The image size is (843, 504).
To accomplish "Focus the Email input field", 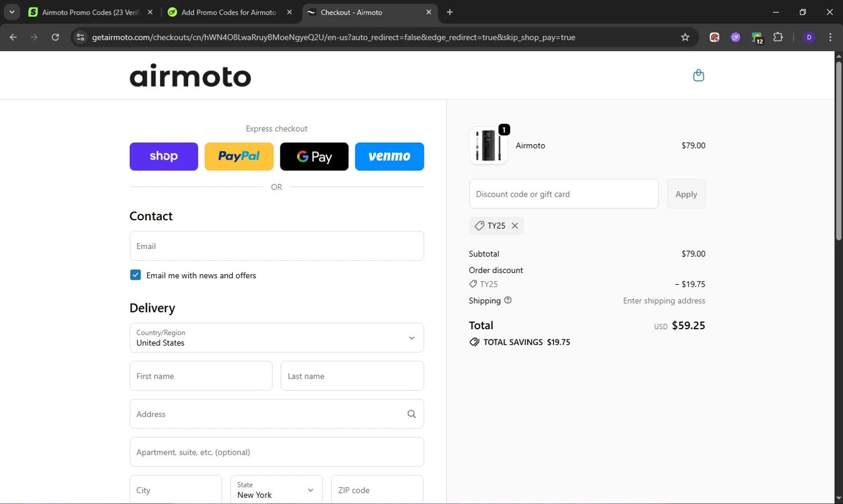I will click(x=277, y=246).
